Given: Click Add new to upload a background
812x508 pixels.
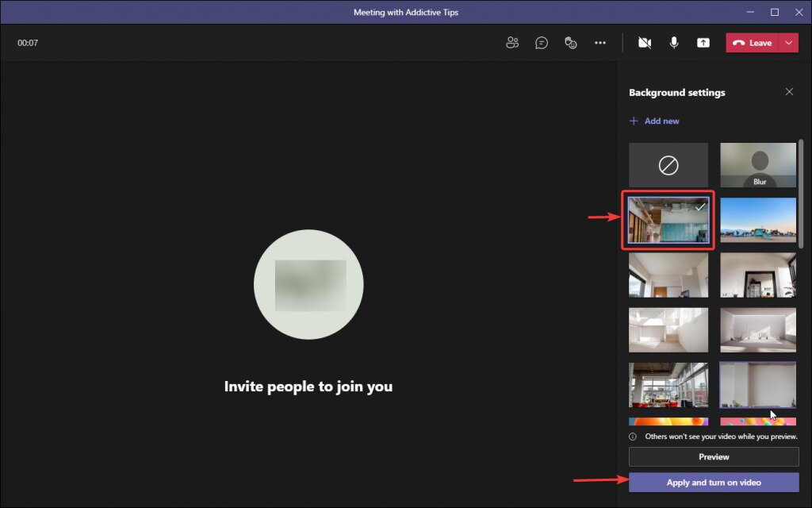Looking at the screenshot, I should click(655, 121).
